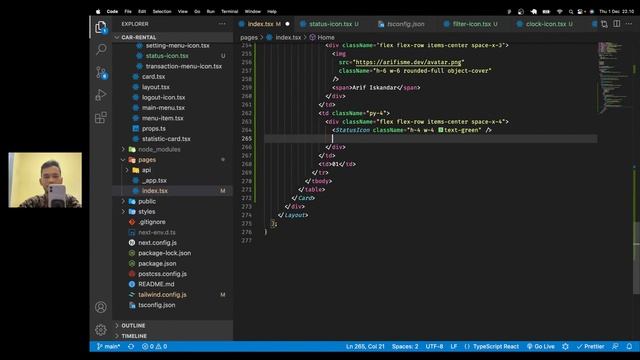
Task: Split the editor to the right
Action: 617,24
